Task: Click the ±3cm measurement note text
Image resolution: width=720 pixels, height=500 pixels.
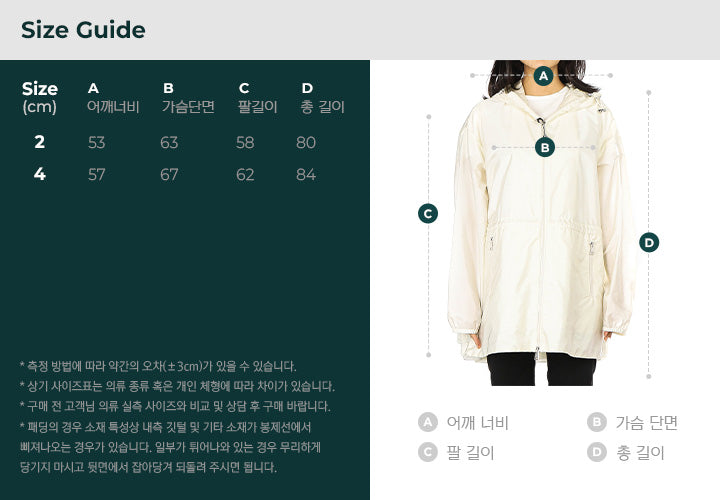Action: (x=158, y=366)
